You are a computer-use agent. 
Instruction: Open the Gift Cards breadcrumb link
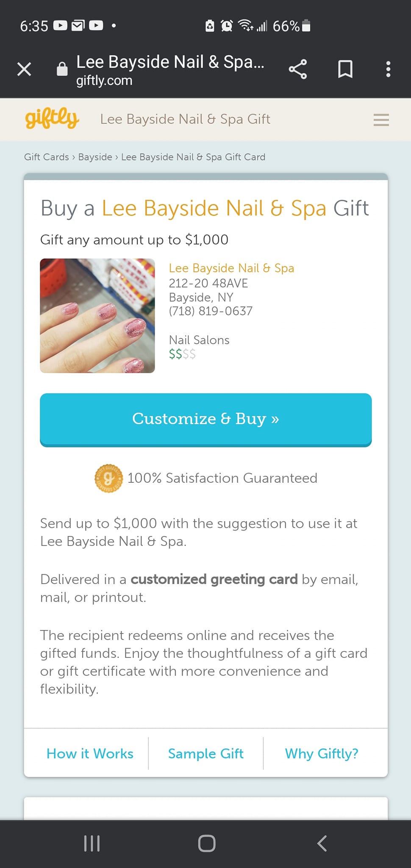tap(47, 157)
